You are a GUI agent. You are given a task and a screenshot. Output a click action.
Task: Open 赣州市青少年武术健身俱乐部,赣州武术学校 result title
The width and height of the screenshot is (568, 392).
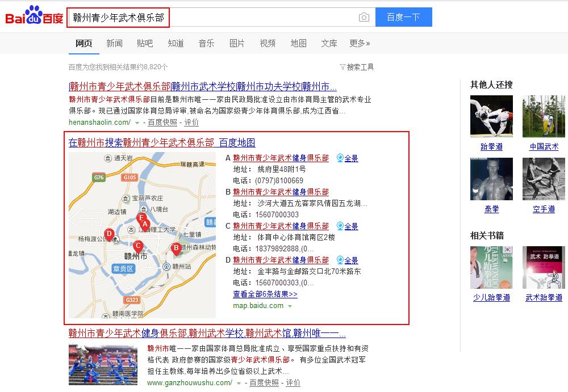207,333
